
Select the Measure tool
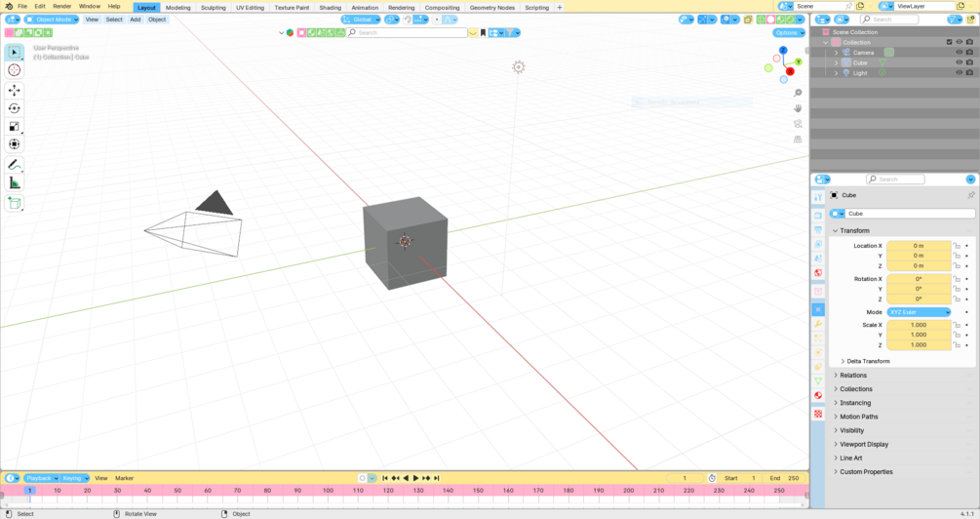(15, 183)
